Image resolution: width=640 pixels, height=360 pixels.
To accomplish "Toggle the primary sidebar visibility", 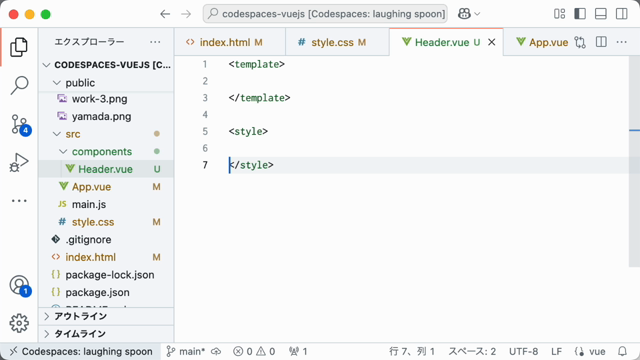I will coord(580,14).
